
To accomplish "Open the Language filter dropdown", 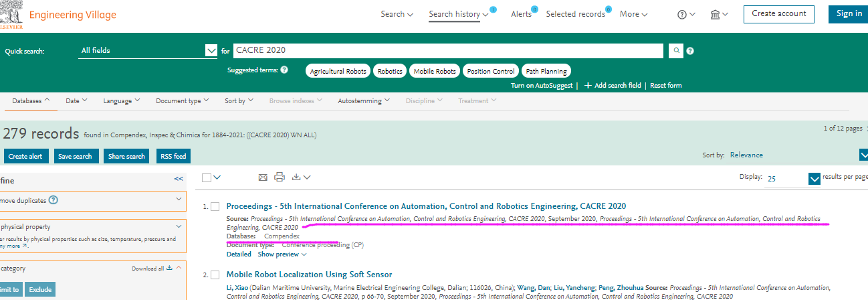I will pos(122,100).
